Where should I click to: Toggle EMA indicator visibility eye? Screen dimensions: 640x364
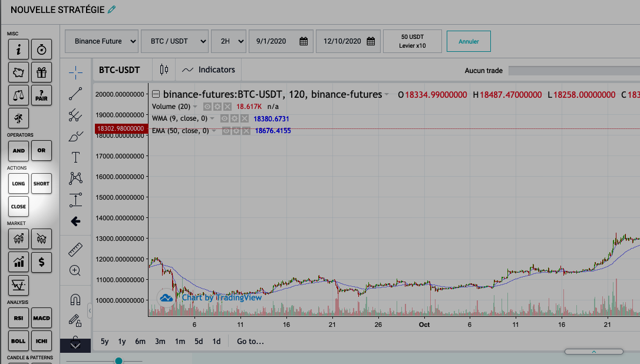point(226,131)
